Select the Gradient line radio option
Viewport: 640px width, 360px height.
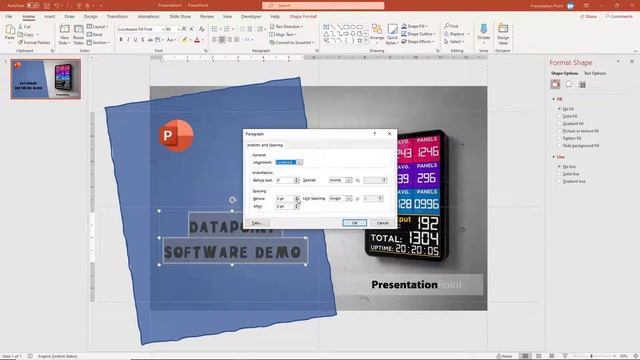[x=559, y=181]
